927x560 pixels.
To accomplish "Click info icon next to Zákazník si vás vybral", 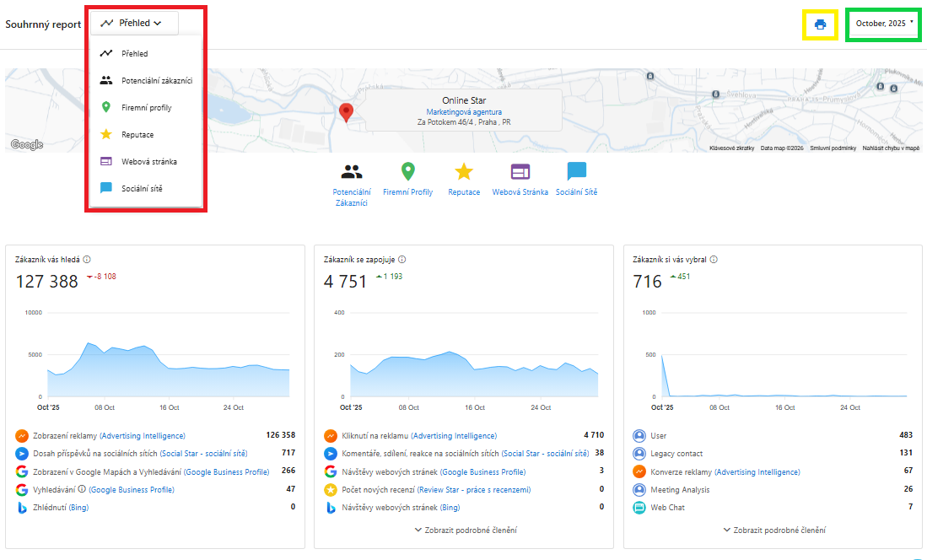I will click(x=714, y=260).
